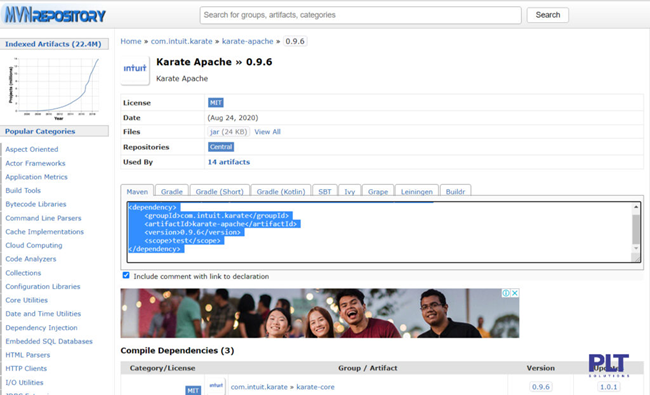Open Collections category
Screen dimensions: 650x395
click(23, 273)
